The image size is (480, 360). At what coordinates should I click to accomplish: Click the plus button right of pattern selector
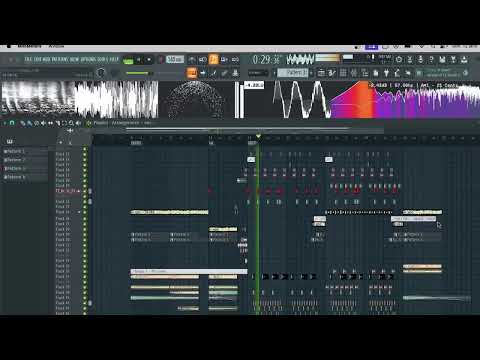coord(311,73)
